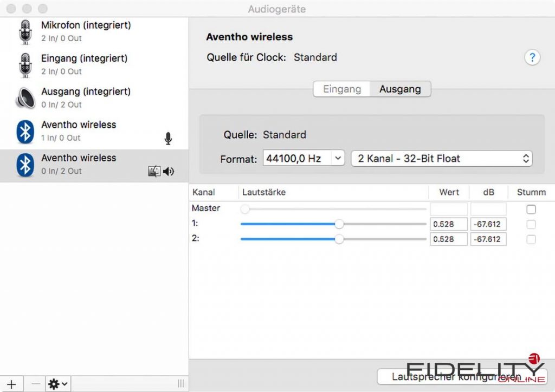Open the 2 Kanal - 32-Bit Float dropdown
Screen dimensions: 555x392
point(442,158)
